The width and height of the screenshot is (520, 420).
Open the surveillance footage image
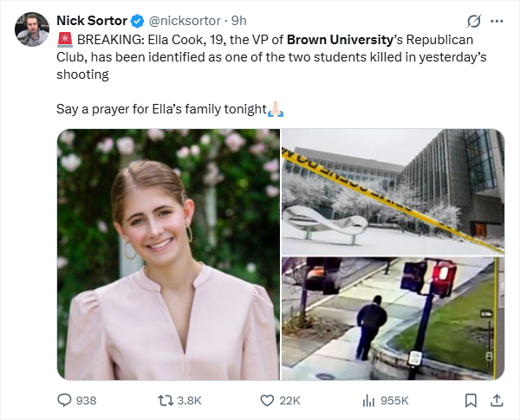(x=393, y=318)
